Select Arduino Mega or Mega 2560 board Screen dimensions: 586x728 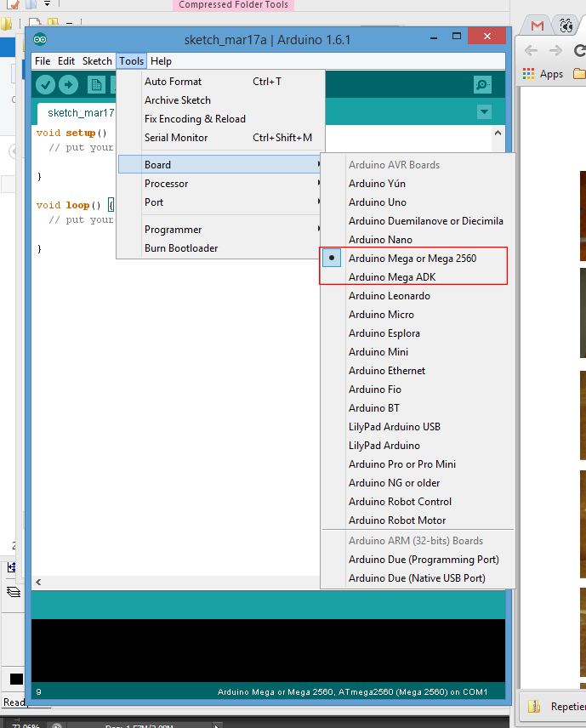(412, 259)
